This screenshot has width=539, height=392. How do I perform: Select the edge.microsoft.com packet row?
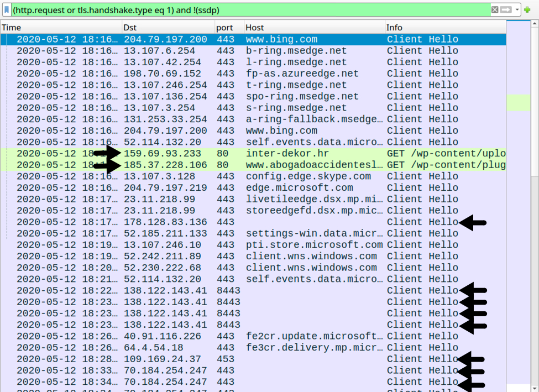(253, 187)
